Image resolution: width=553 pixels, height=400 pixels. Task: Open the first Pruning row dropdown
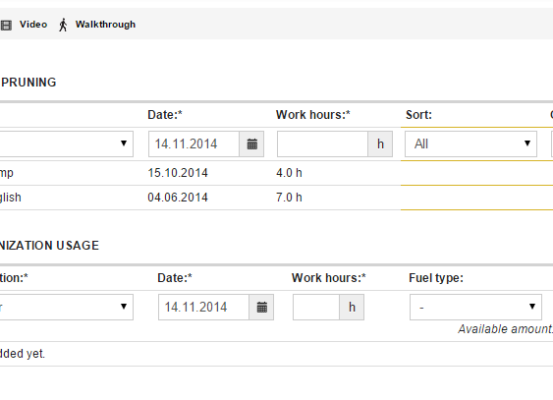(x=66, y=144)
